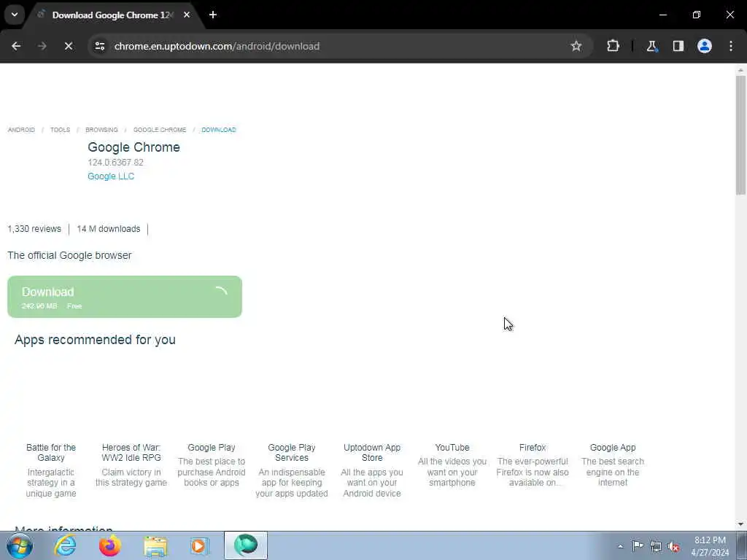Open the BROWSING breadcrumb link
The height and width of the screenshot is (560, 747).
[x=101, y=130]
